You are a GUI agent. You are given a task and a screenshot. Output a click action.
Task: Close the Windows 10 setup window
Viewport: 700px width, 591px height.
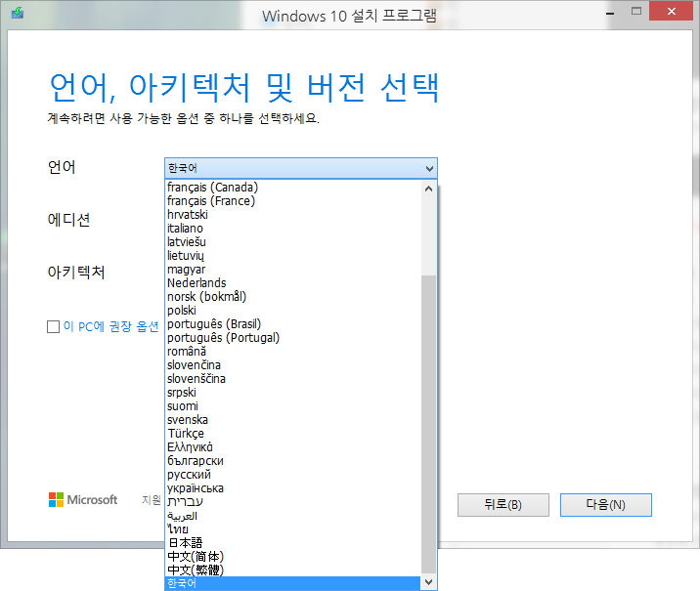tap(671, 11)
